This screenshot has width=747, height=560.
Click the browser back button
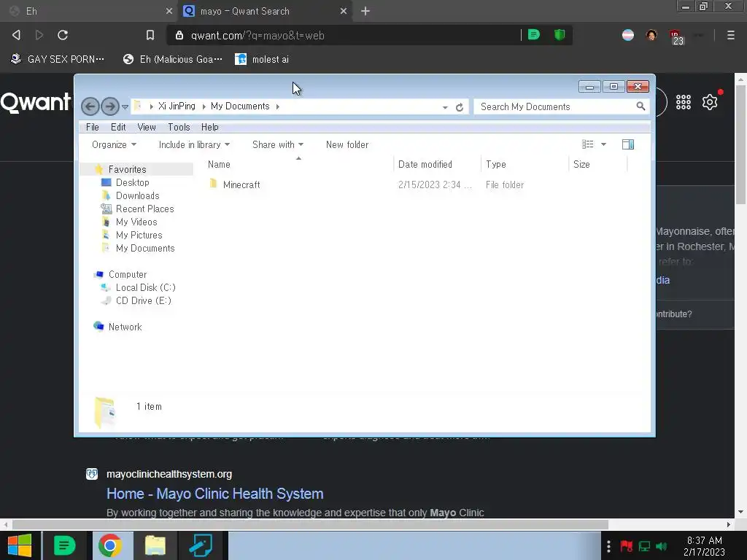(x=16, y=35)
